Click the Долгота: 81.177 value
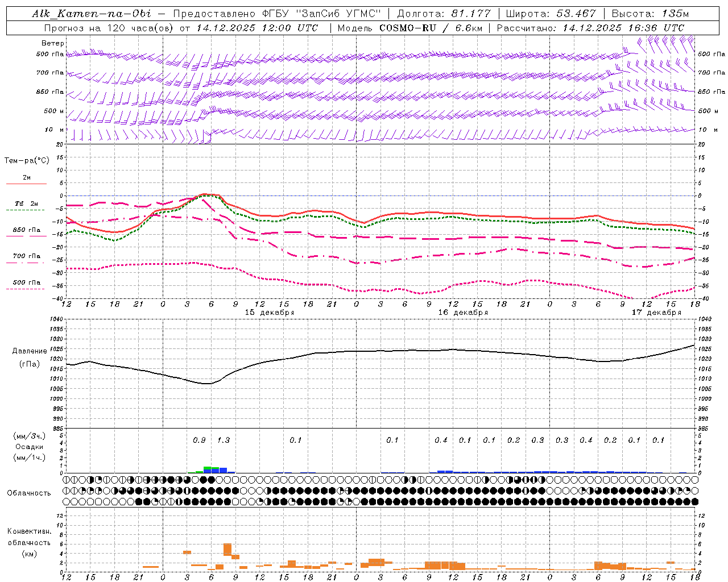The image size is (728, 582). [444, 14]
